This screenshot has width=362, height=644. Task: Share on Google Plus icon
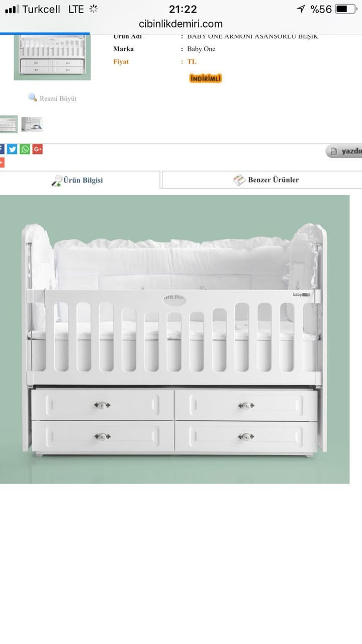coord(37,149)
